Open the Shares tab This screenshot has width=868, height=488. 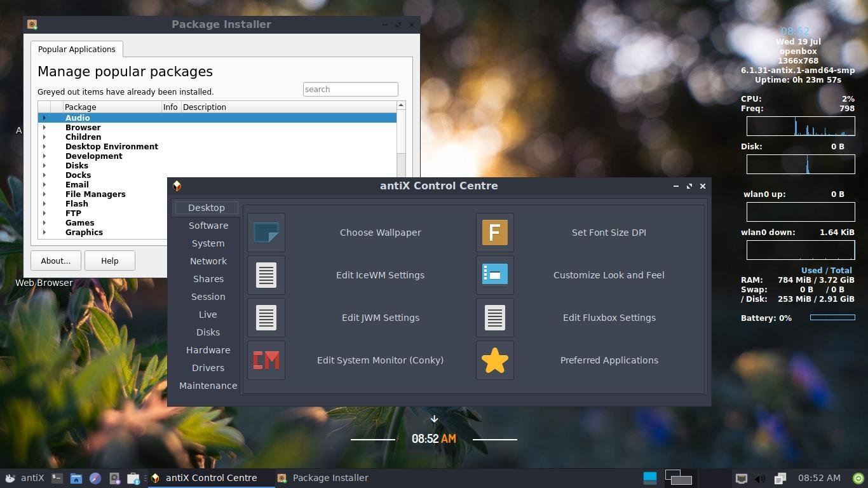(208, 279)
